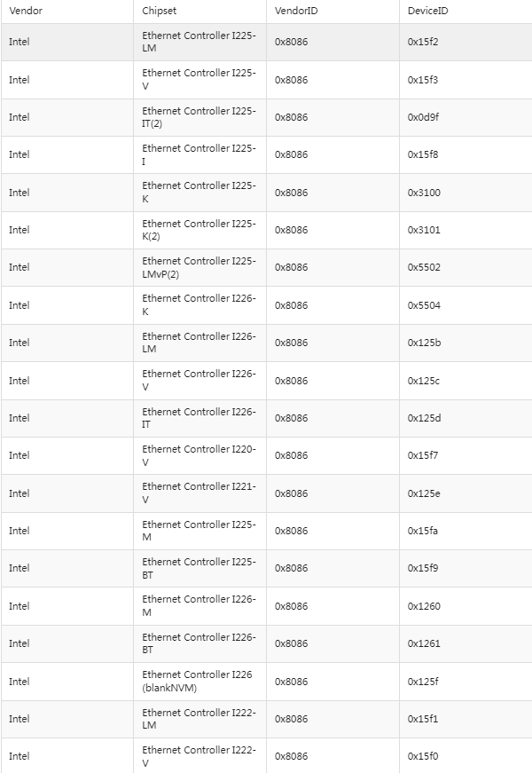Screen dimensions: 532x773
Task: Select the Ethernet Controller I226-LM cell
Action: pos(199,343)
